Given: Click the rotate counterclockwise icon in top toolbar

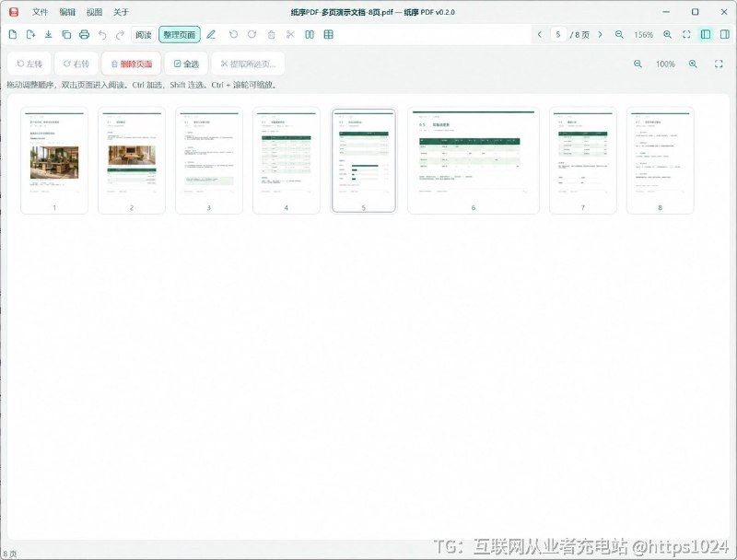Looking at the screenshot, I should point(233,34).
